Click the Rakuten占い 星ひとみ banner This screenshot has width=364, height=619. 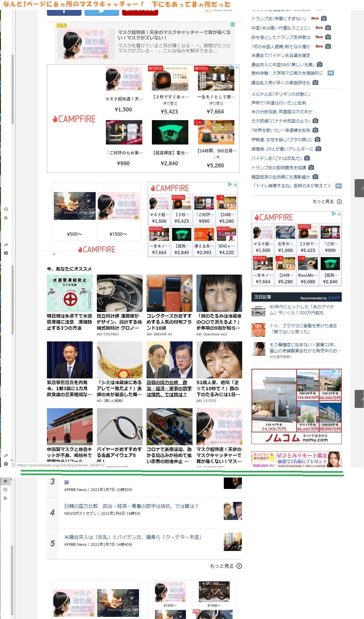(x=296, y=459)
